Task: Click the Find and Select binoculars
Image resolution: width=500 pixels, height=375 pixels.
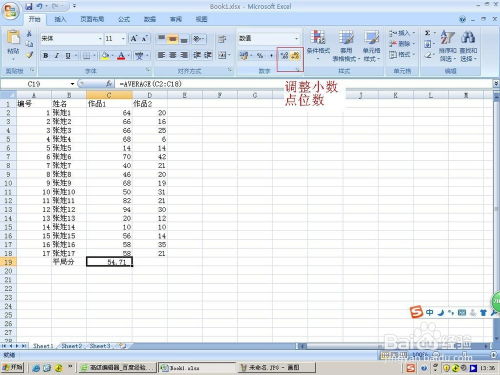Action: click(x=468, y=46)
